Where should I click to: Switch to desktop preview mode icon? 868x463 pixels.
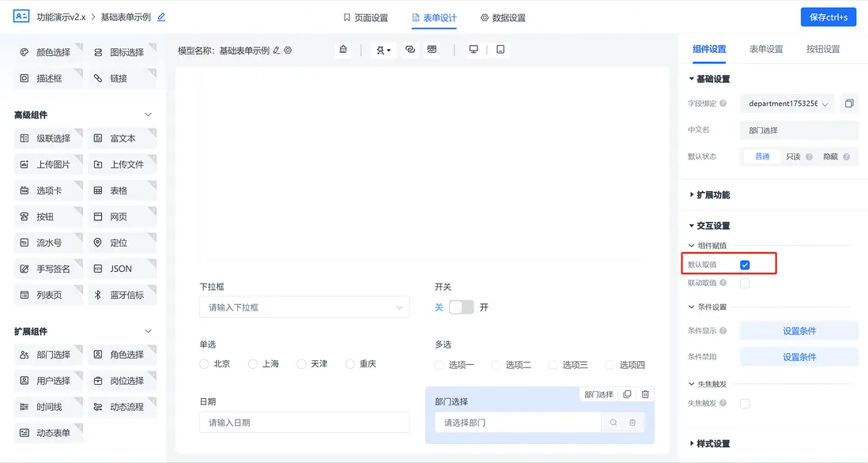(474, 48)
